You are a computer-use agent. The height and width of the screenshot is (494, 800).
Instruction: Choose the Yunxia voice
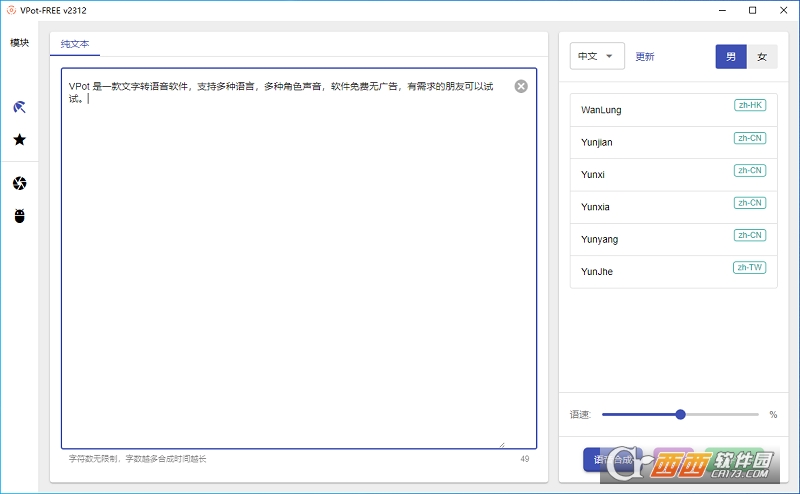(x=673, y=207)
